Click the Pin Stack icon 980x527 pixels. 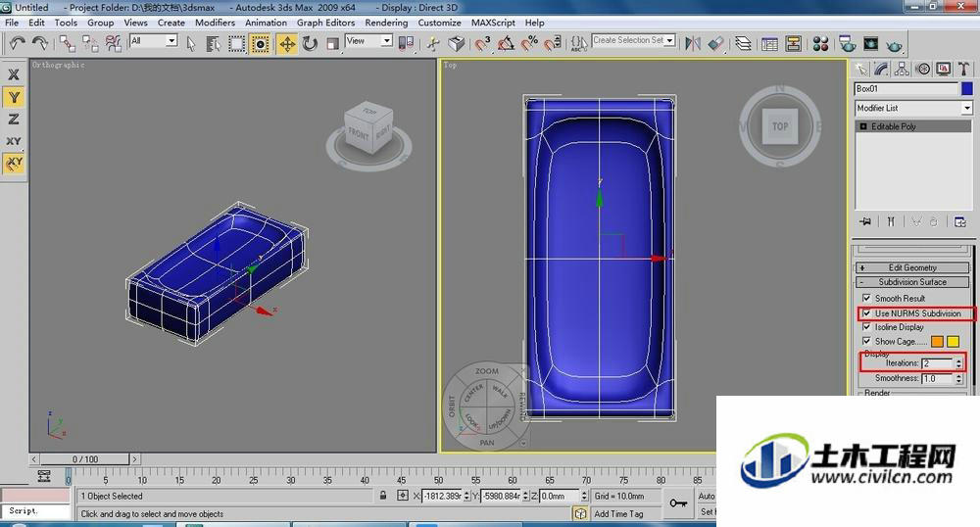865,221
